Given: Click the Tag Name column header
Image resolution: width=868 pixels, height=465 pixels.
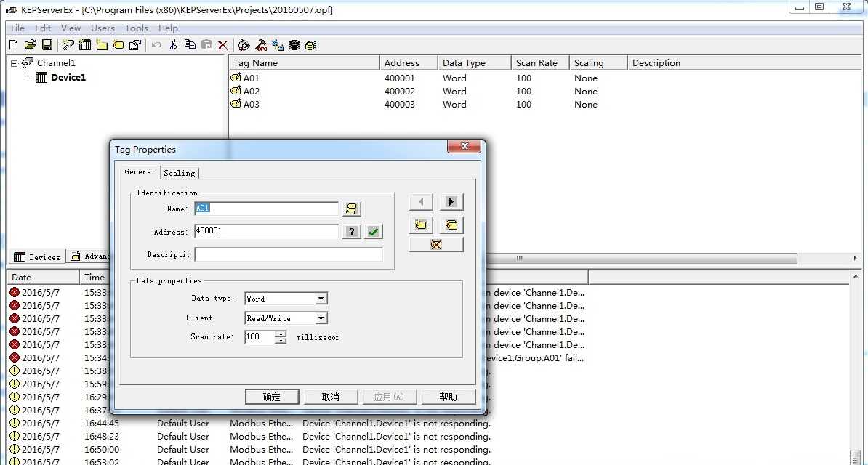Looking at the screenshot, I should click(305, 63).
